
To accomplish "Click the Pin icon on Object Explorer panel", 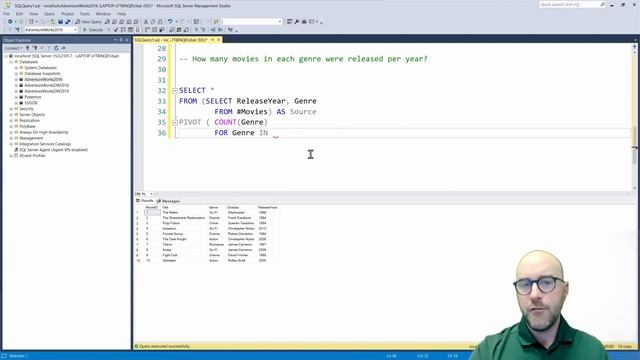I will click(x=121, y=40).
